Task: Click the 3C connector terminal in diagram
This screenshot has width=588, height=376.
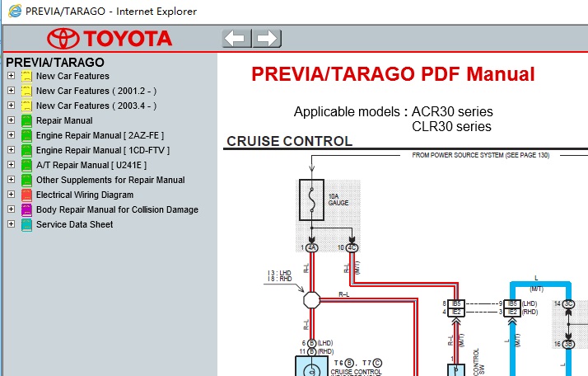Action: point(568,304)
